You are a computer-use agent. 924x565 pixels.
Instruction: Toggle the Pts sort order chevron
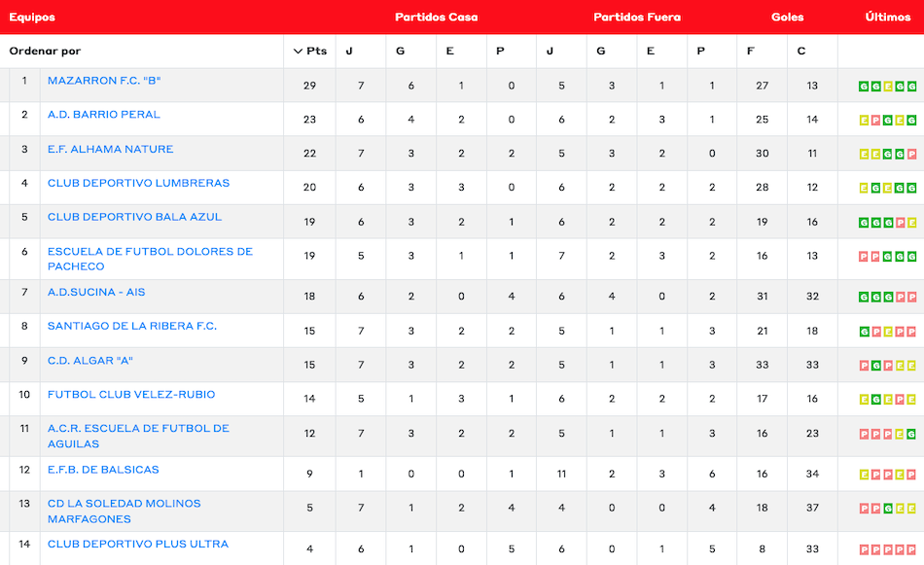click(298, 52)
